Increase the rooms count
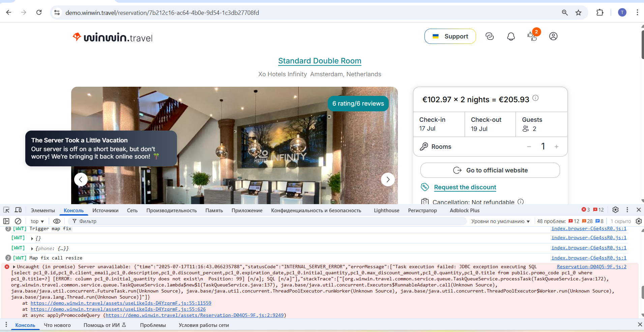 click(556, 146)
